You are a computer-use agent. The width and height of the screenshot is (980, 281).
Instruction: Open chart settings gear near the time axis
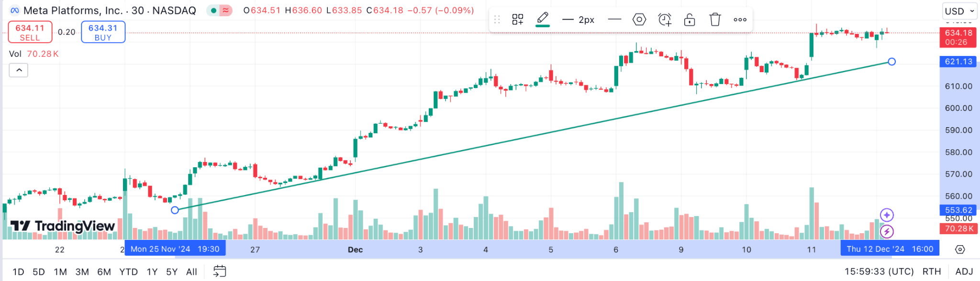pos(960,249)
